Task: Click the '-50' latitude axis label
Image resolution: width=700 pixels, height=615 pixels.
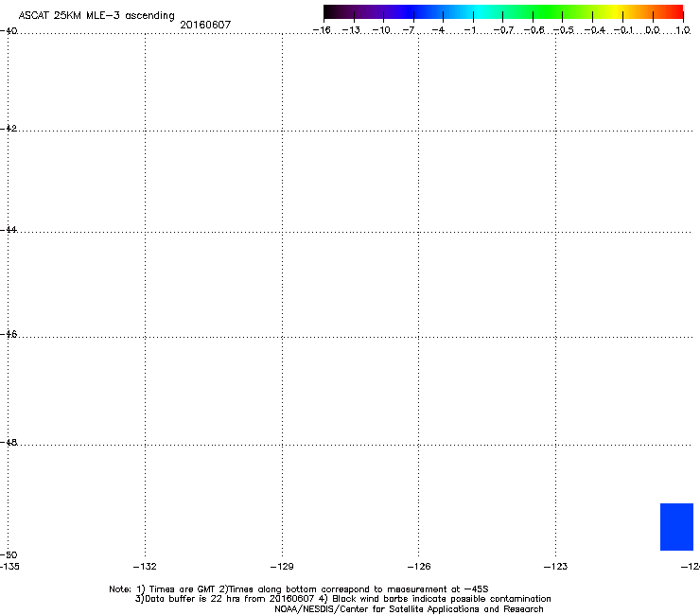Action: [9, 554]
